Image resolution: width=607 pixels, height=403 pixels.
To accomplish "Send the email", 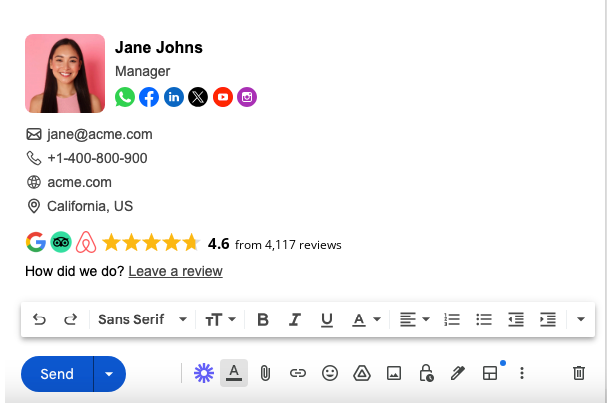I will [x=57, y=374].
